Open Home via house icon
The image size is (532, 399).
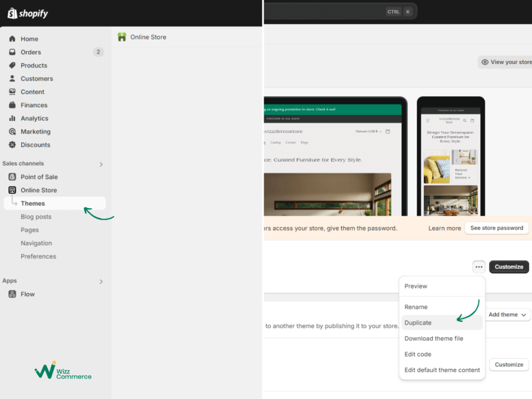pos(12,38)
